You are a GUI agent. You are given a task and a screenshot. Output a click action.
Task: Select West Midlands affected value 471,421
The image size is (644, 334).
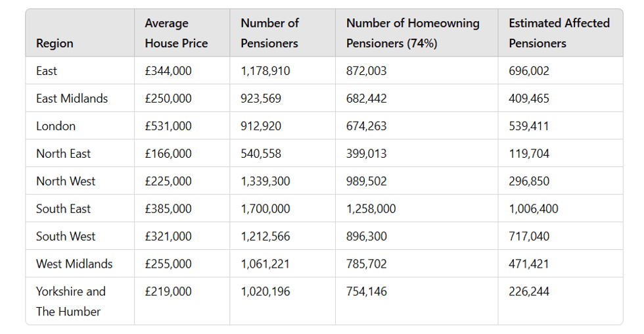(x=529, y=264)
